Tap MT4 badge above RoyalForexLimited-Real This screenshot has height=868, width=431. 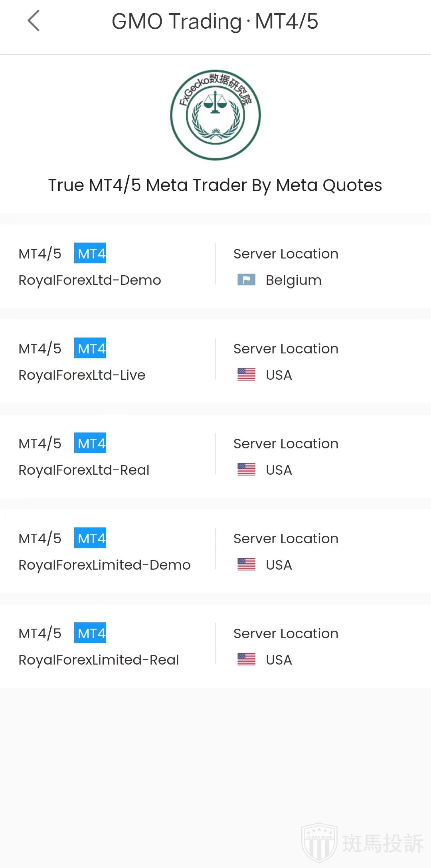click(90, 633)
